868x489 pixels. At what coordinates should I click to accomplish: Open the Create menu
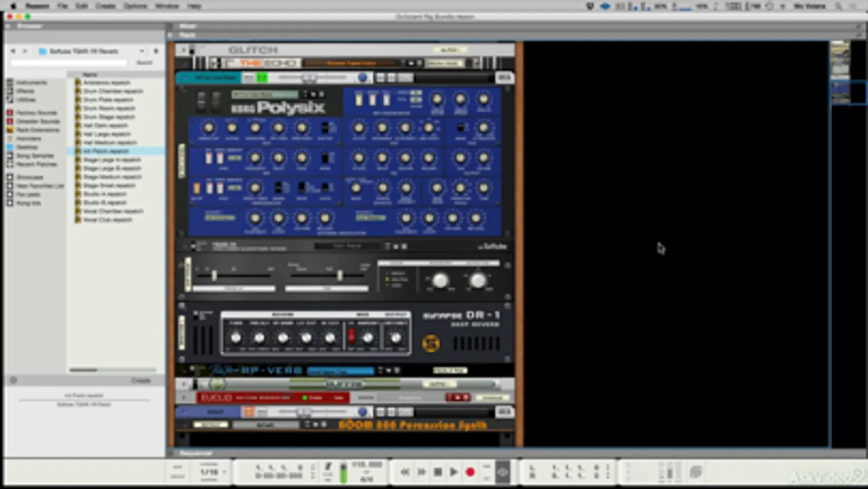105,6
